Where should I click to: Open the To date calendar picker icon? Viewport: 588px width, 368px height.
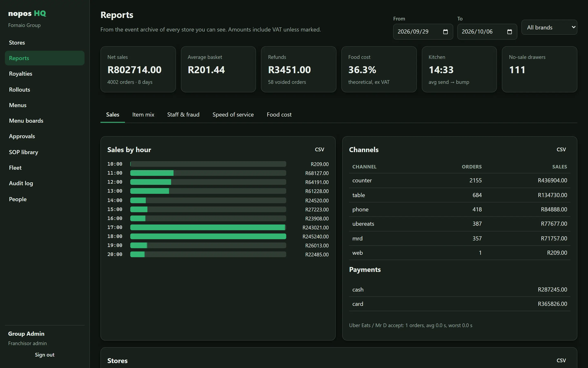(x=510, y=32)
